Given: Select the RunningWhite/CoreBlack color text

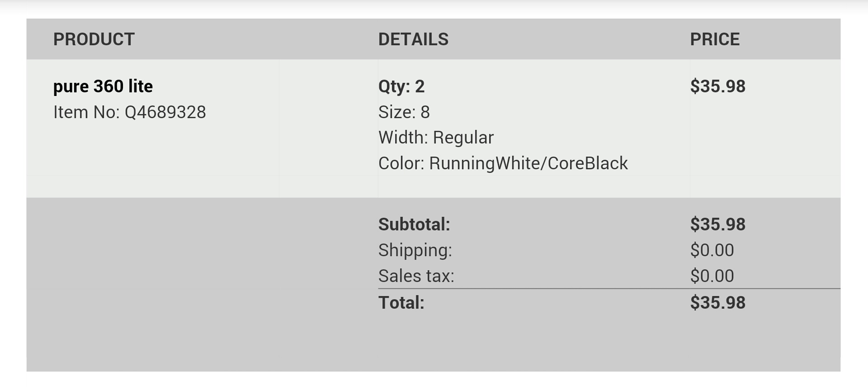Looking at the screenshot, I should click(x=528, y=163).
